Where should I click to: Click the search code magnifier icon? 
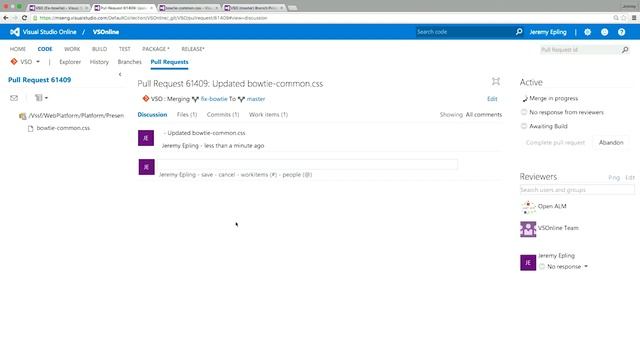point(519,31)
